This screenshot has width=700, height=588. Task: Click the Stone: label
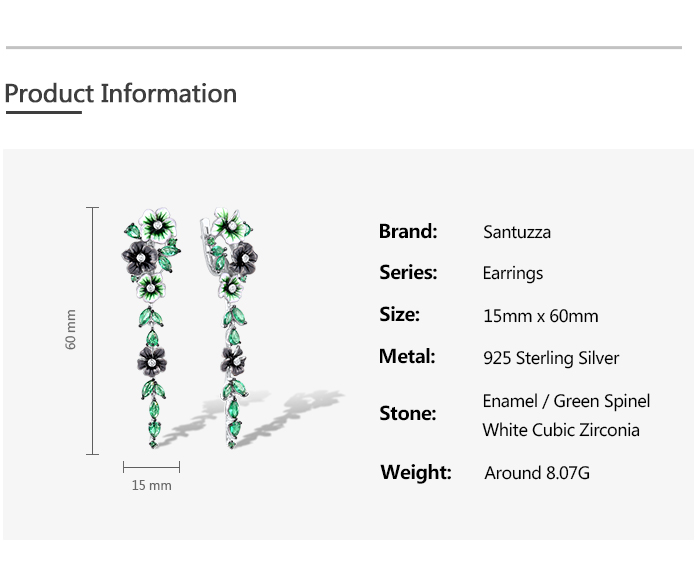coord(407,413)
